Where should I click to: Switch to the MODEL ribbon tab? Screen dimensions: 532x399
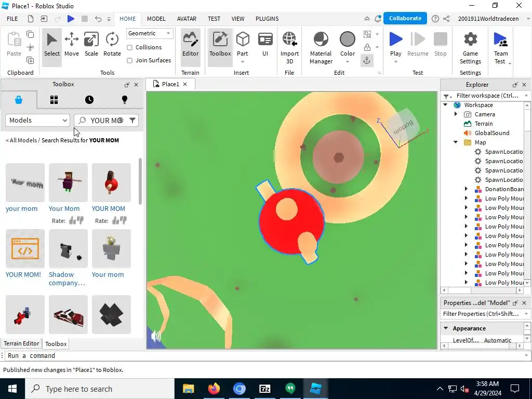point(156,19)
